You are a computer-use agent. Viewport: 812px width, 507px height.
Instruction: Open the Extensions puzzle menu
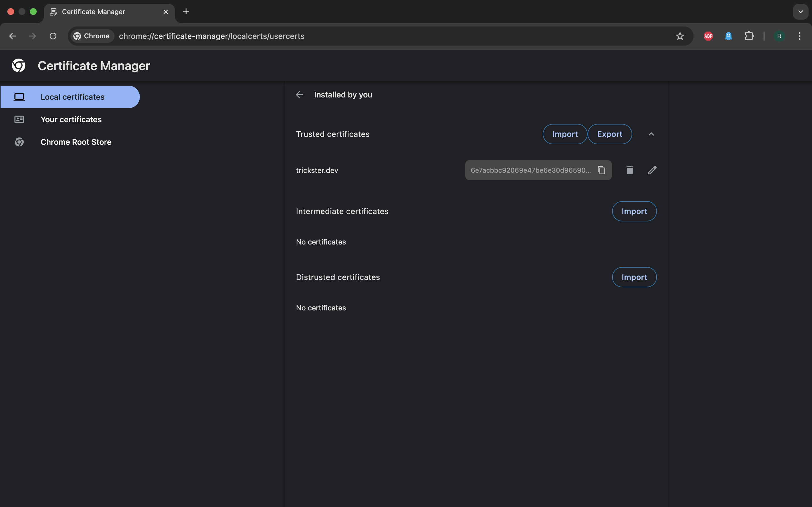(749, 36)
